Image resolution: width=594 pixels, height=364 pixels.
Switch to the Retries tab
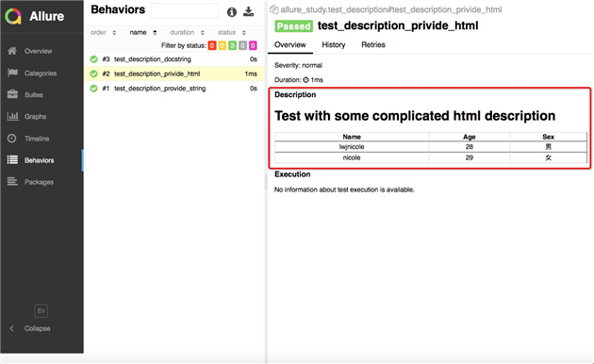coord(373,44)
